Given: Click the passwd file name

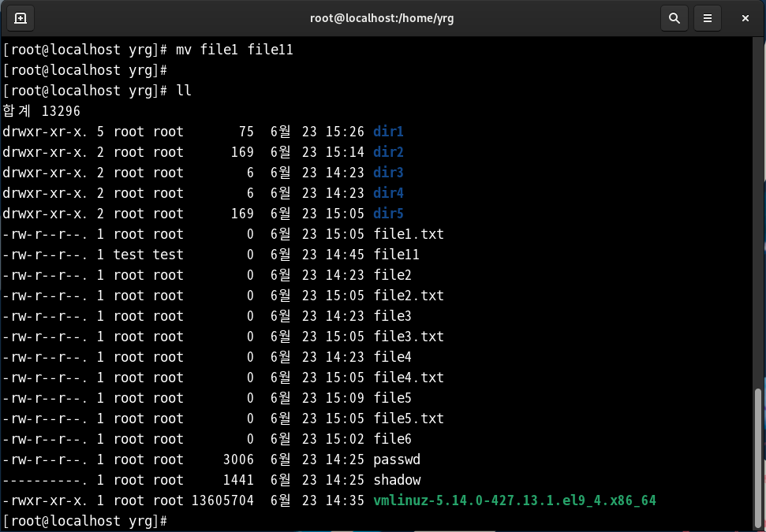Looking at the screenshot, I should coord(397,459).
